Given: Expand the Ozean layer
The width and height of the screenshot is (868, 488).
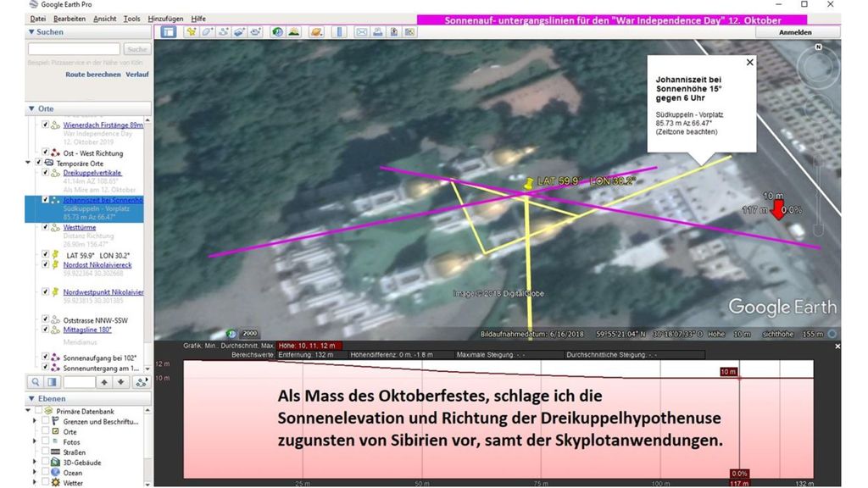Looking at the screenshot, I should click(x=36, y=473).
